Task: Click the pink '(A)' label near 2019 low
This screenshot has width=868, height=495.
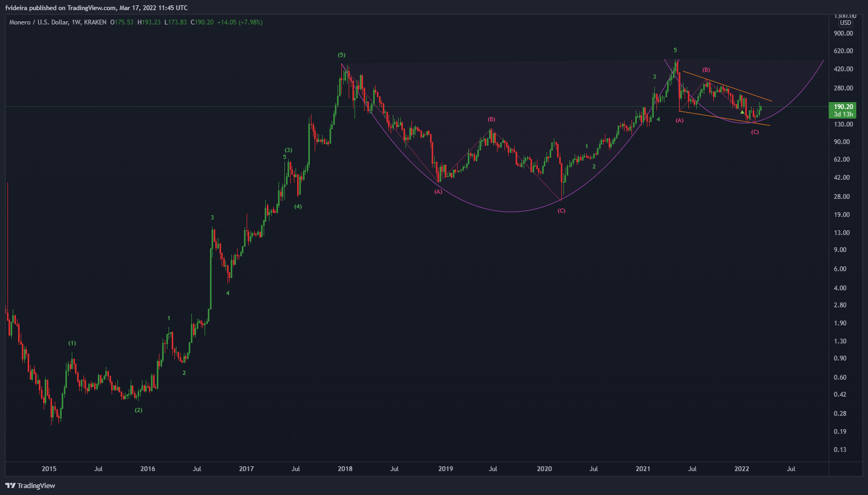Action: [x=438, y=191]
